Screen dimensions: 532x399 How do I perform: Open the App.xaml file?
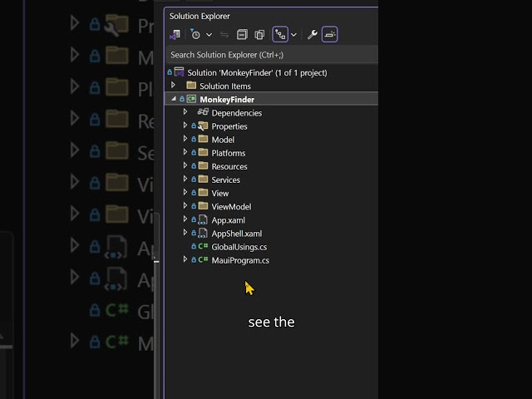point(229,220)
